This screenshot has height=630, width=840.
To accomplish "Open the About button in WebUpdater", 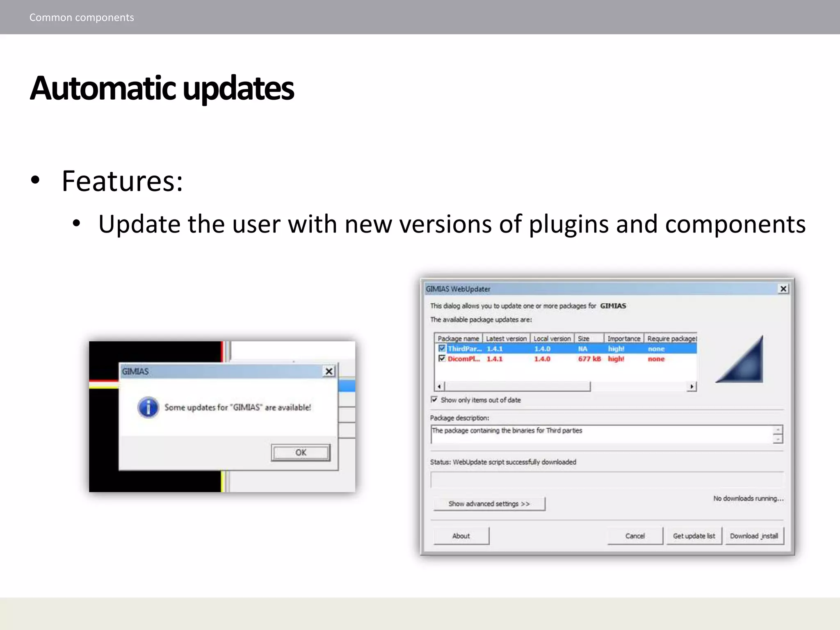I will point(461,536).
